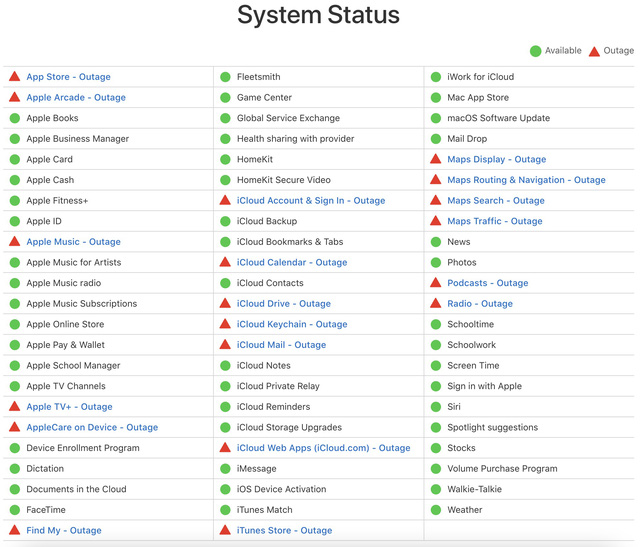Image resolution: width=640 pixels, height=547 pixels.
Task: Click the red triangle next to Maps Traffic
Action: (x=436, y=221)
